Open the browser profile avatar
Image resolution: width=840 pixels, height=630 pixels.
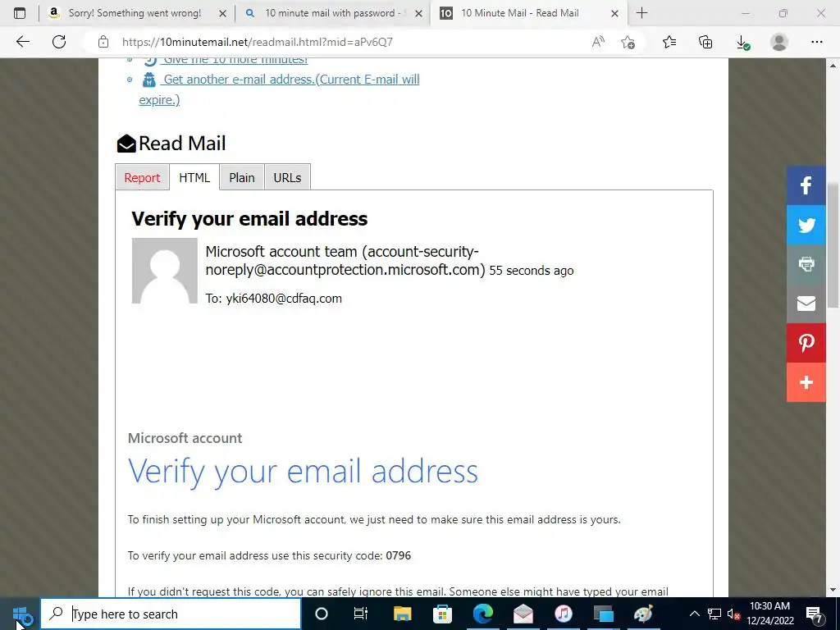coord(779,42)
